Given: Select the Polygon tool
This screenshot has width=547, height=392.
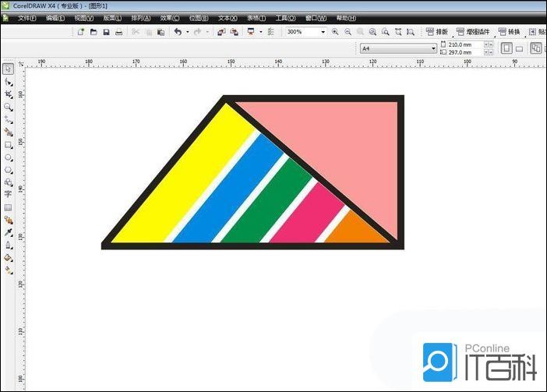Looking at the screenshot, I should click(9, 170).
